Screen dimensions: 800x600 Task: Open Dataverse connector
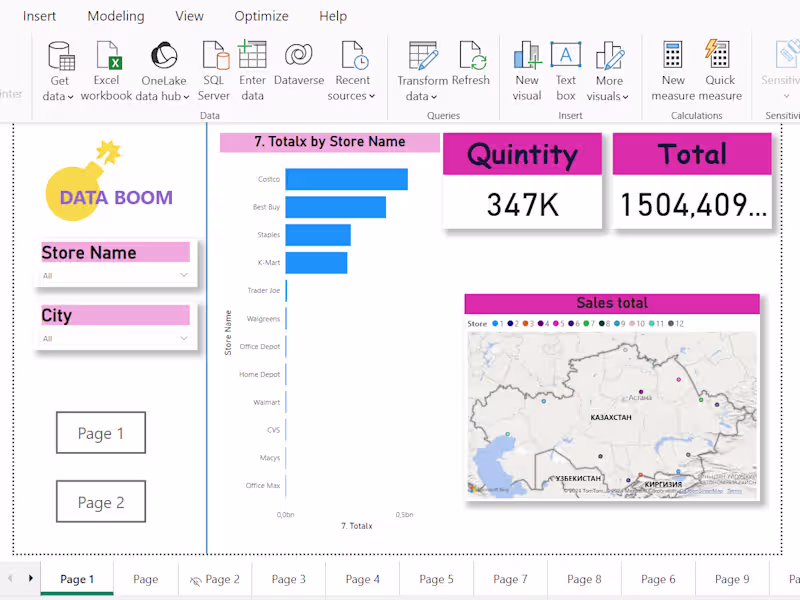(299, 64)
